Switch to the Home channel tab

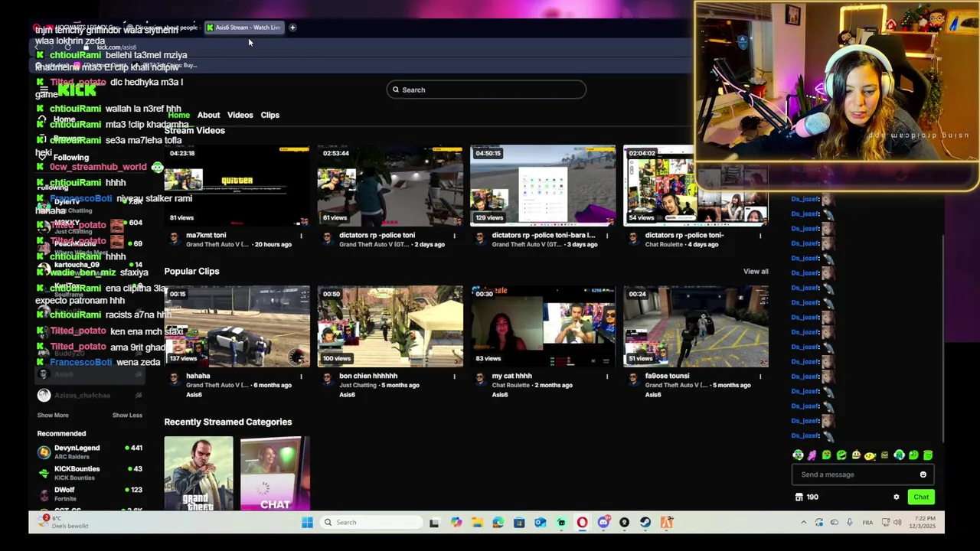[178, 115]
